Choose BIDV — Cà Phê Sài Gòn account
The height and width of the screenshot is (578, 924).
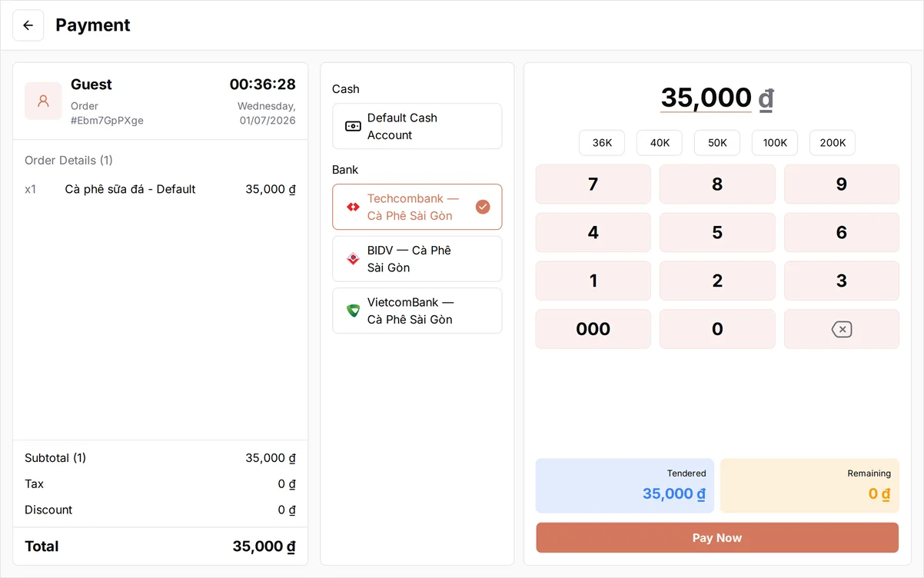point(417,259)
